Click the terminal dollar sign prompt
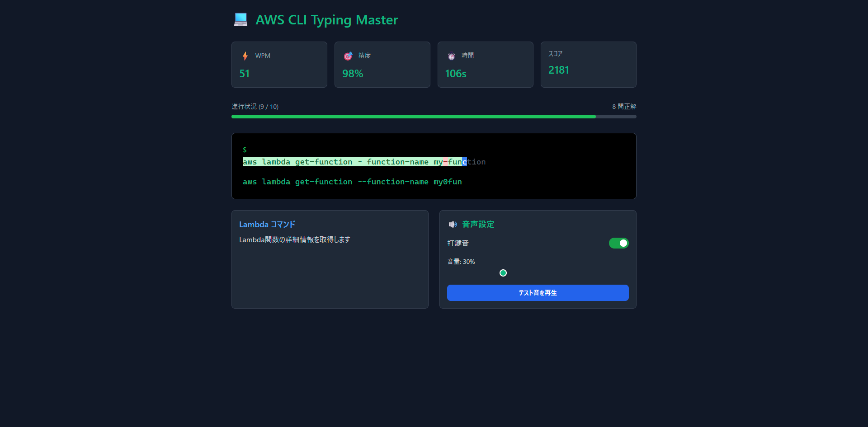 pyautogui.click(x=245, y=150)
